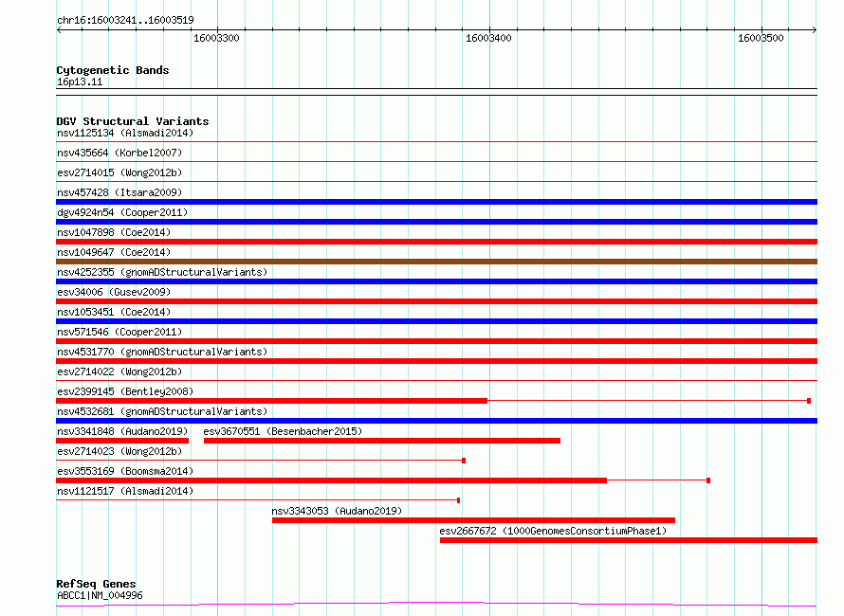Click the blue nsv457428 variant bar
Screen dimensions: 844x616
436,202
